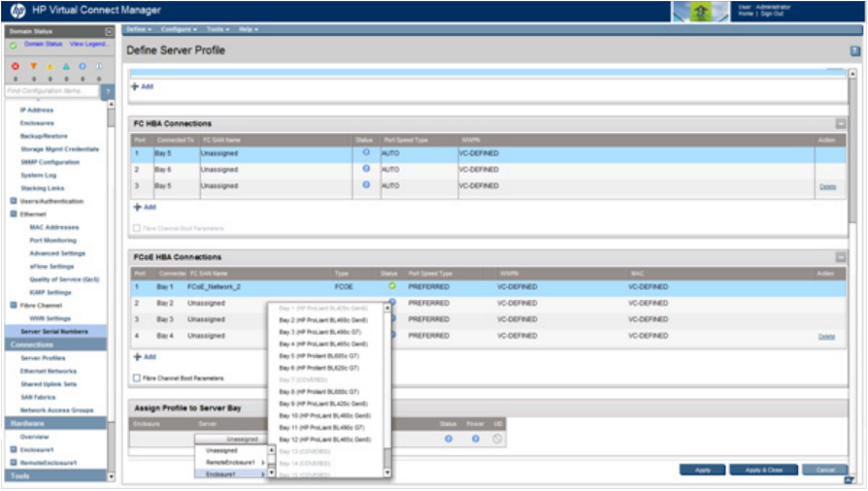Viewport: 868px width, 491px height.
Task: Click the Power icon in Assign Profile row
Action: [x=476, y=439]
